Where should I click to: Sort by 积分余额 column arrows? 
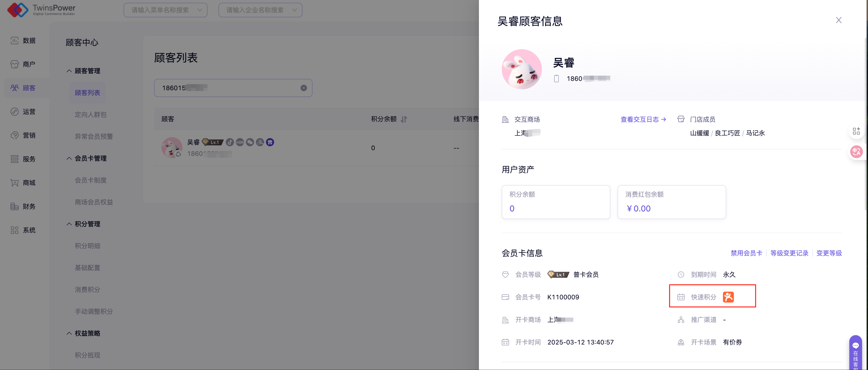[x=404, y=119]
